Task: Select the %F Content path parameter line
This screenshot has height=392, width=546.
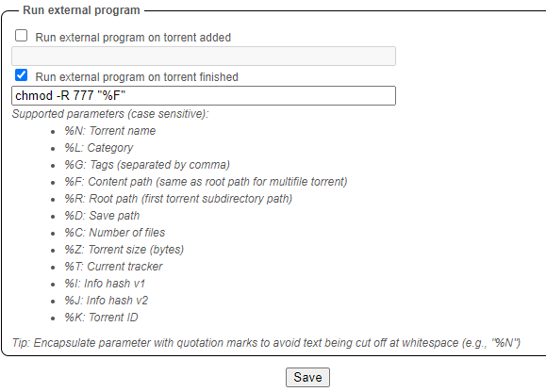Action: click(206, 182)
